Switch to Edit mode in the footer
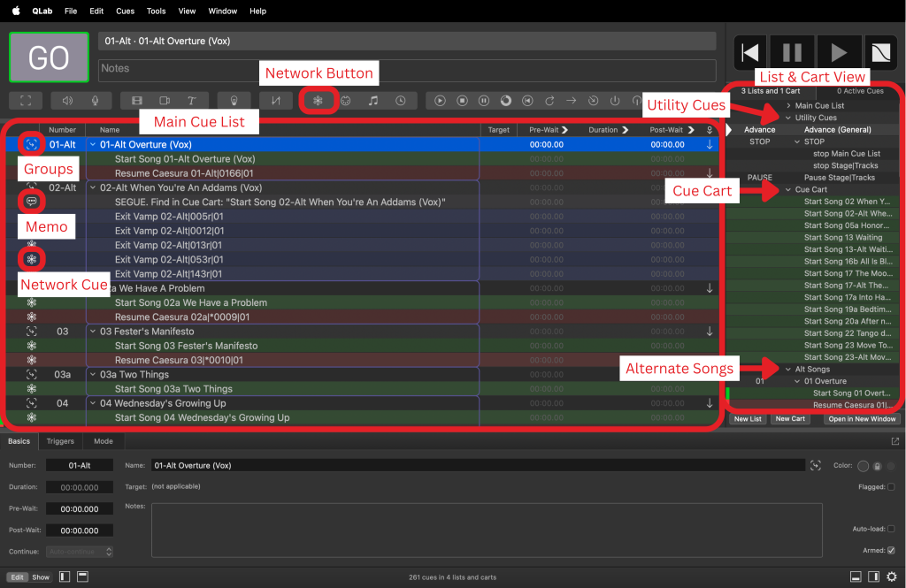 point(18,577)
